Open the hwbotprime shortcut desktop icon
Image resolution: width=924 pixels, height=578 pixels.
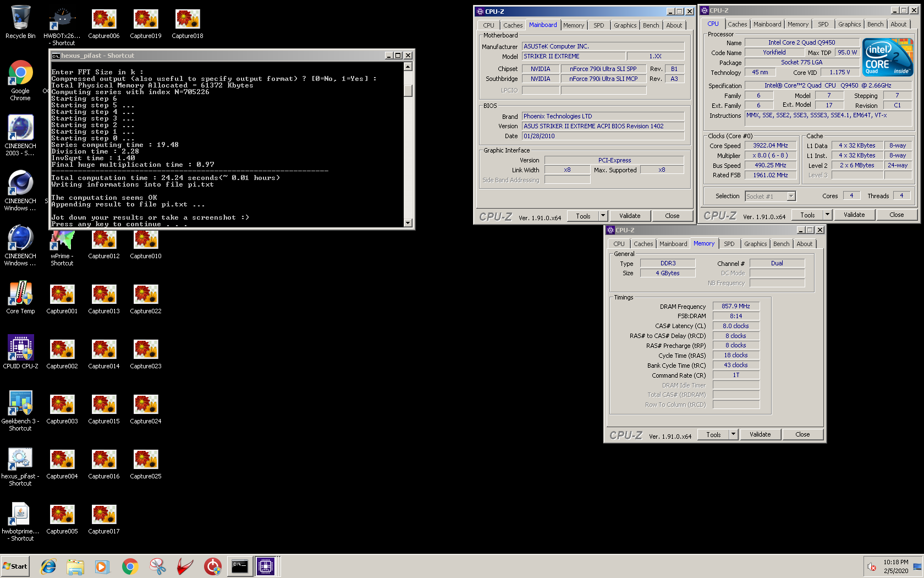click(x=20, y=520)
